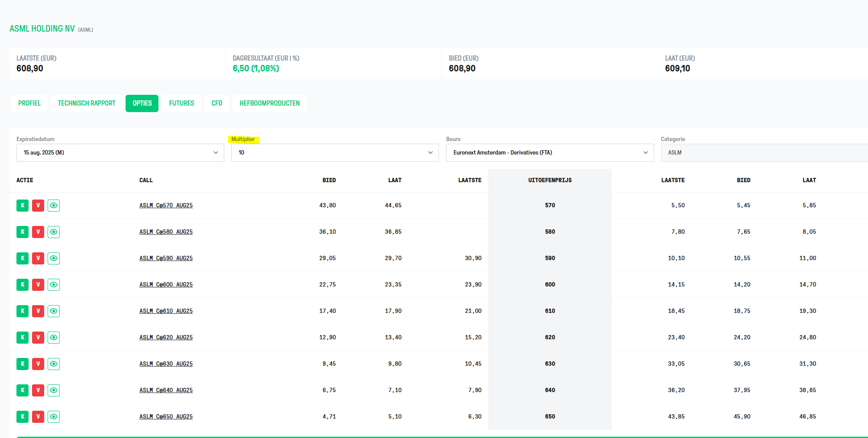The image size is (868, 438).
Task: Toggle watch eye icon for 600 row
Action: tap(54, 285)
